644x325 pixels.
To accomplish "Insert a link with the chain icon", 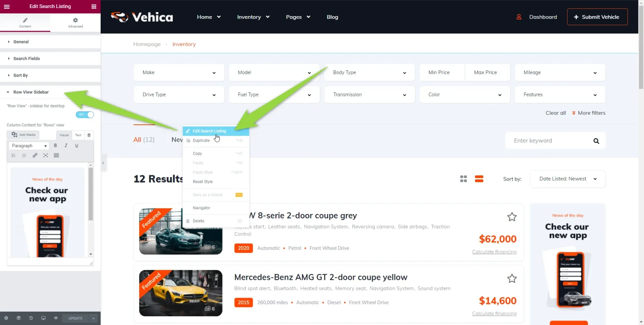I will (x=35, y=155).
